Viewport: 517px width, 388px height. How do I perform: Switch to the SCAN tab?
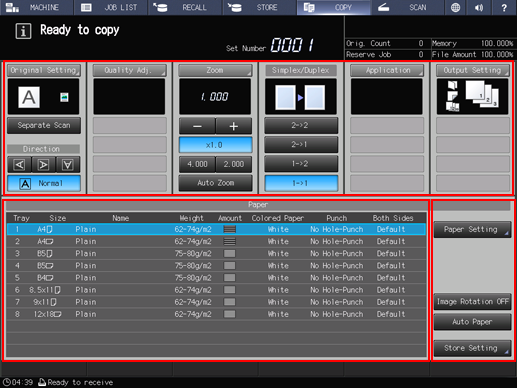(408, 7)
